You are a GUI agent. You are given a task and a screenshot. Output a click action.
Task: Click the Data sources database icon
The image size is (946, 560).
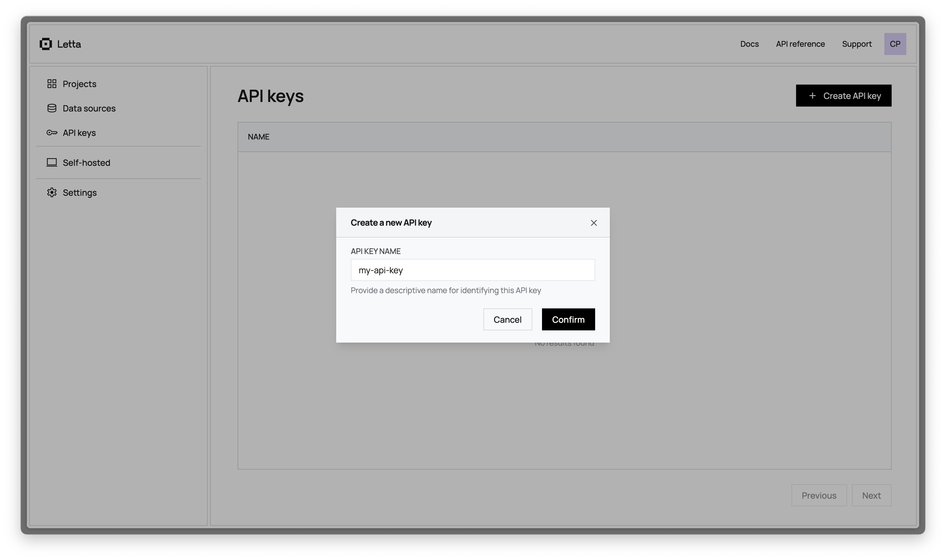(52, 108)
